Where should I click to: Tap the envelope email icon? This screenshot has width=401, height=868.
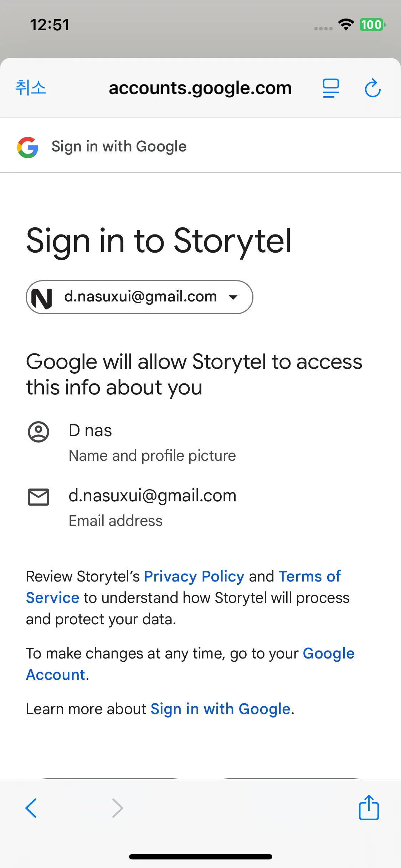(38, 497)
